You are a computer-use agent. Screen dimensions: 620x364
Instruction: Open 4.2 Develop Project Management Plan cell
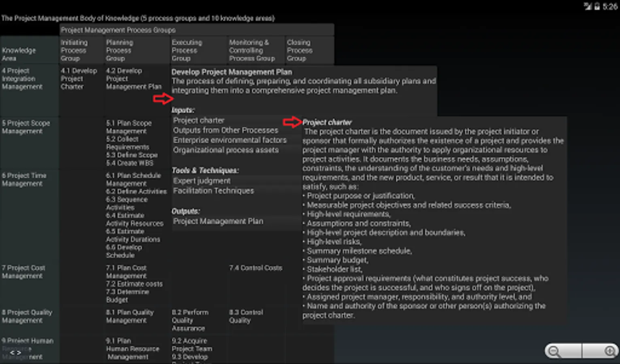tap(134, 78)
